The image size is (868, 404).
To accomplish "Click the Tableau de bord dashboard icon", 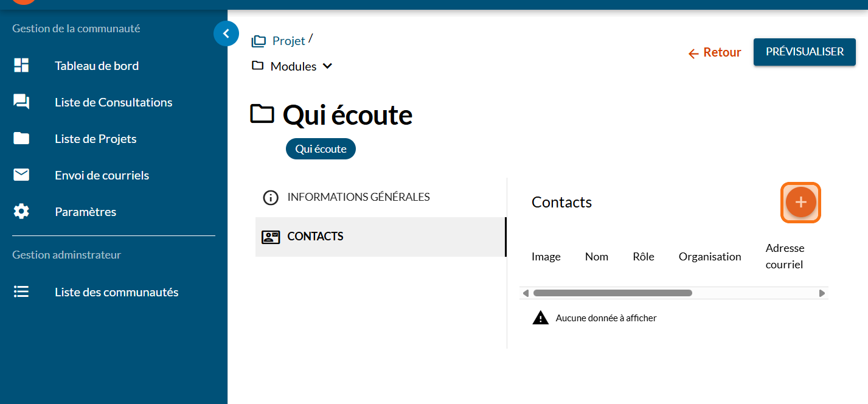I will [21, 66].
